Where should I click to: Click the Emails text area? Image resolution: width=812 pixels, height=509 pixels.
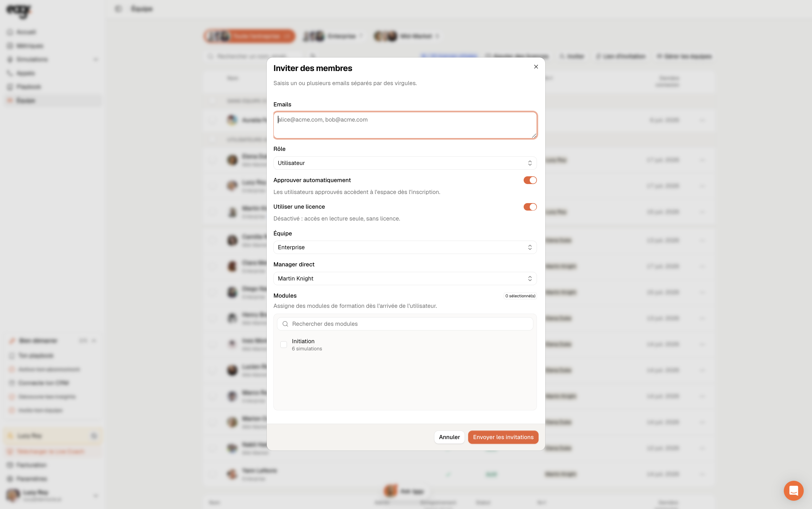405,125
